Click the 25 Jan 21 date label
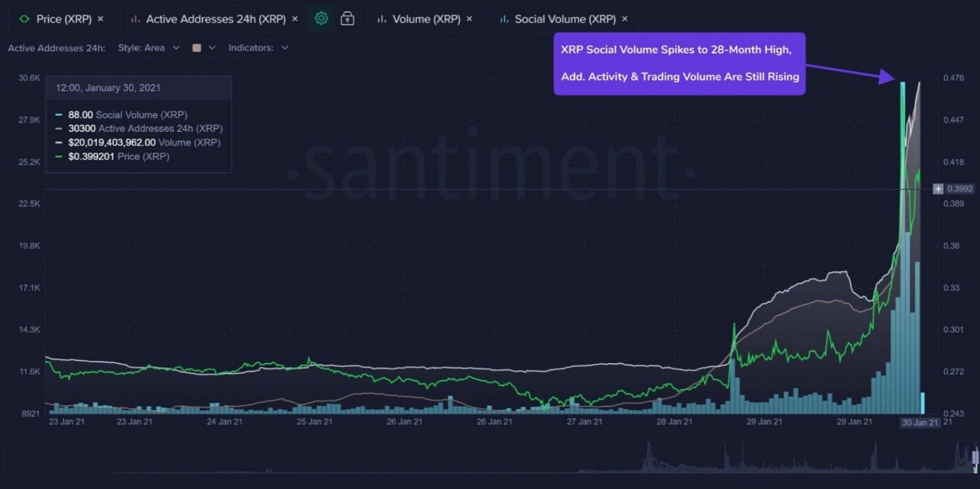The image size is (980, 489). coord(314,422)
